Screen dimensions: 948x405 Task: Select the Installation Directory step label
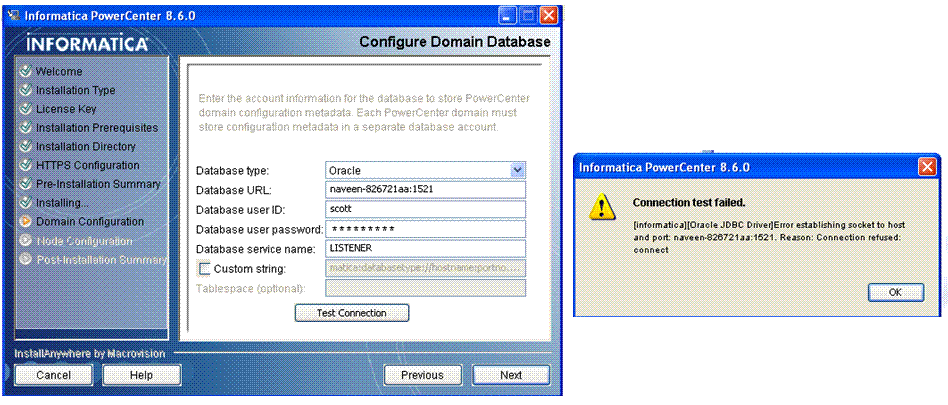86,146
